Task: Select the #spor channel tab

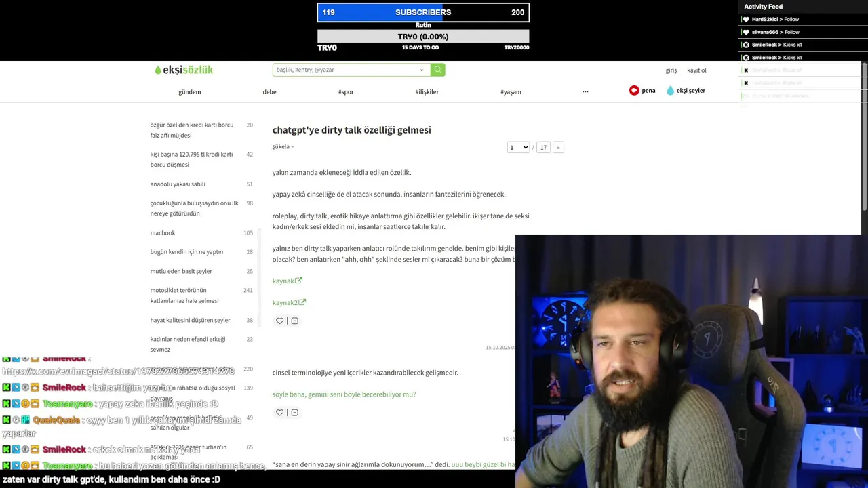Action: [346, 92]
